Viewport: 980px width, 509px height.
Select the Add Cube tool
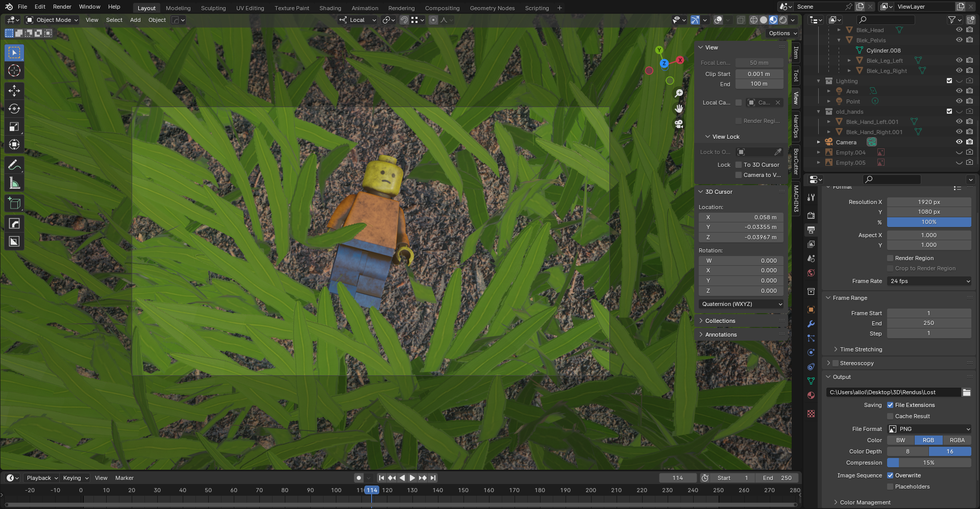(x=14, y=203)
